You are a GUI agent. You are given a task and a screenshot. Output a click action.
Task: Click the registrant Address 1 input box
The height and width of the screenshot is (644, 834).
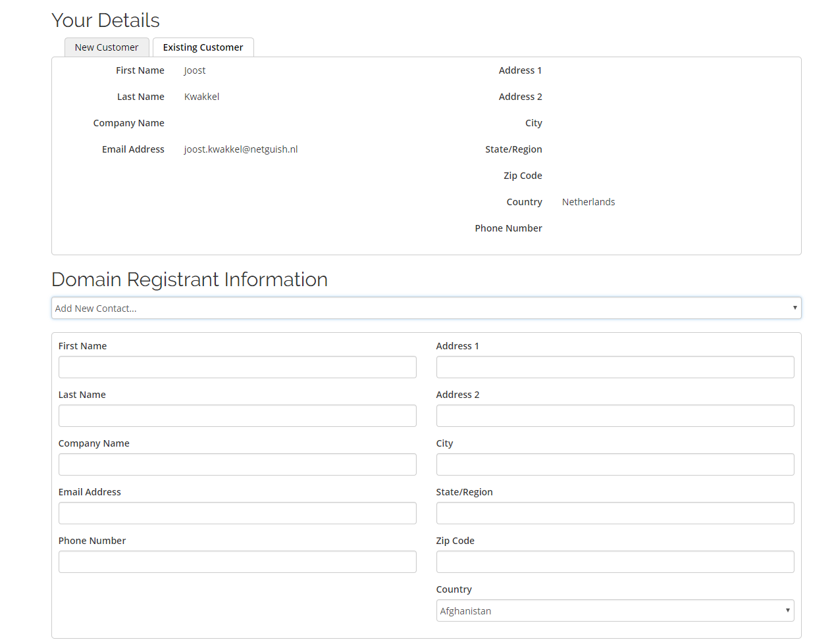pos(614,367)
